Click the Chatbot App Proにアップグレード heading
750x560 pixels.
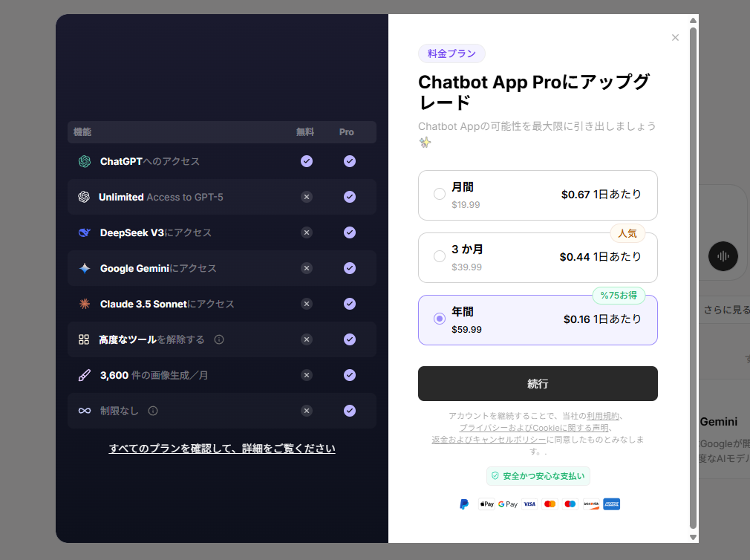click(x=534, y=92)
